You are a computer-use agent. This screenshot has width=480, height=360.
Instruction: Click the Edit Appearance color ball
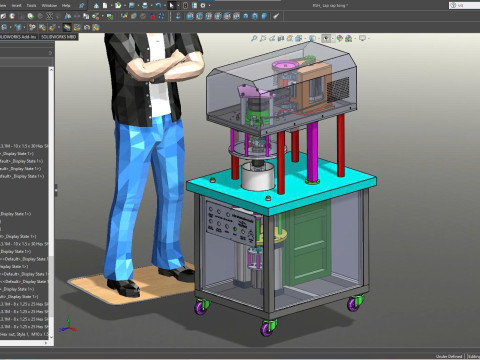point(340,38)
